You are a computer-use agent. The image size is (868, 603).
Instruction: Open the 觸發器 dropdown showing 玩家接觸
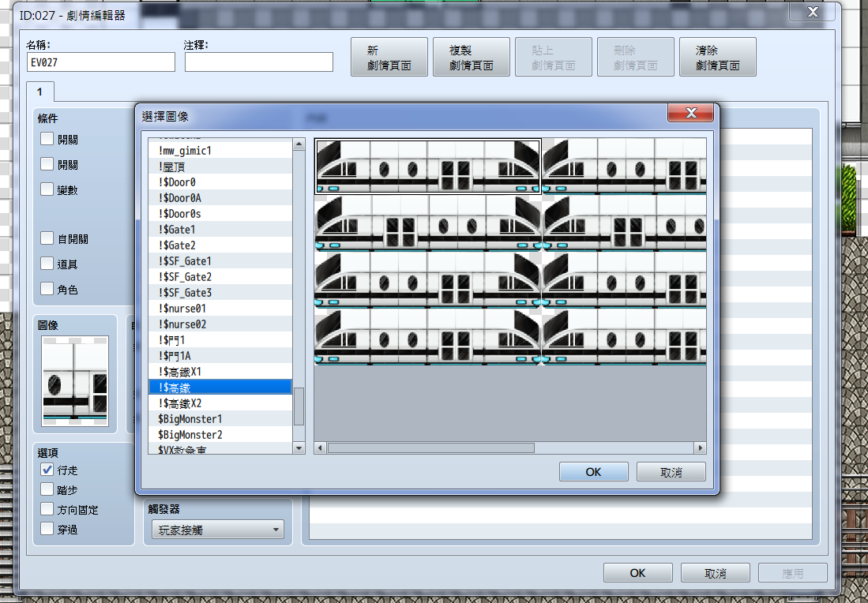tap(217, 530)
